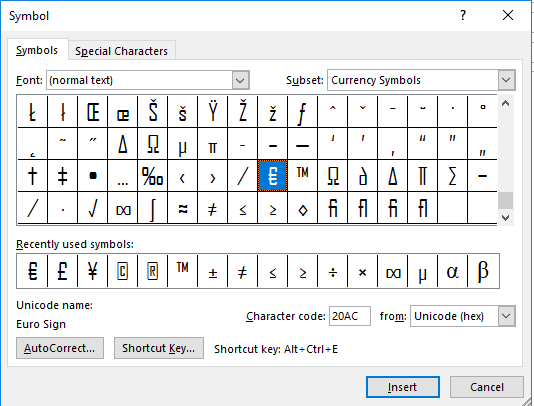Select the highlighted Euro sign in the symbol grid
The width and height of the screenshot is (534, 406).
click(272, 176)
